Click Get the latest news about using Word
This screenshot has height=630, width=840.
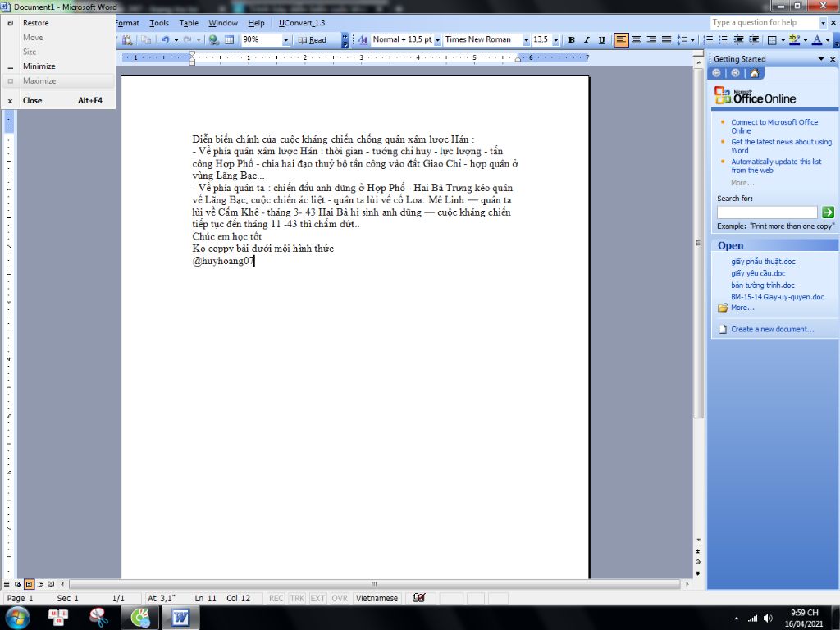[781, 146]
